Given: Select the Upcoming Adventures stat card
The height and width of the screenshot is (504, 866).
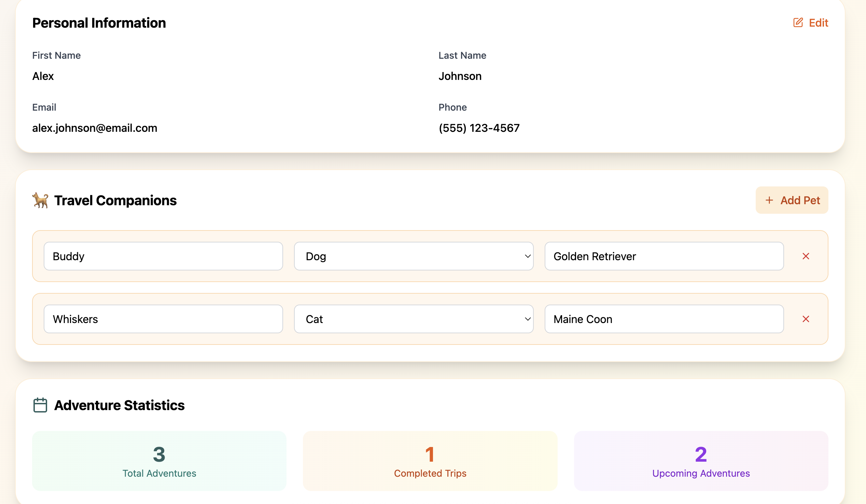Looking at the screenshot, I should [x=701, y=461].
